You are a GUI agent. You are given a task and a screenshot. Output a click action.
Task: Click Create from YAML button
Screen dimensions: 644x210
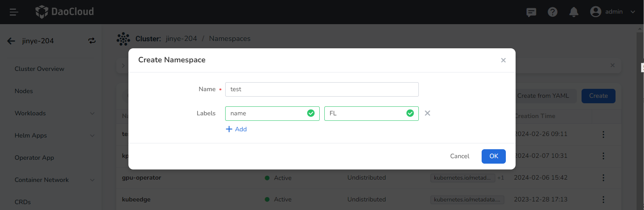click(543, 96)
